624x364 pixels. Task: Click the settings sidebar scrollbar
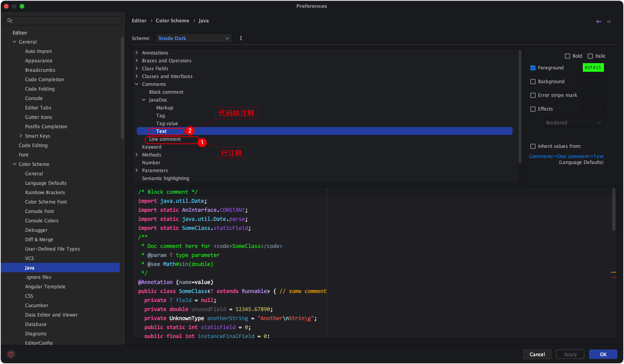coord(122,88)
